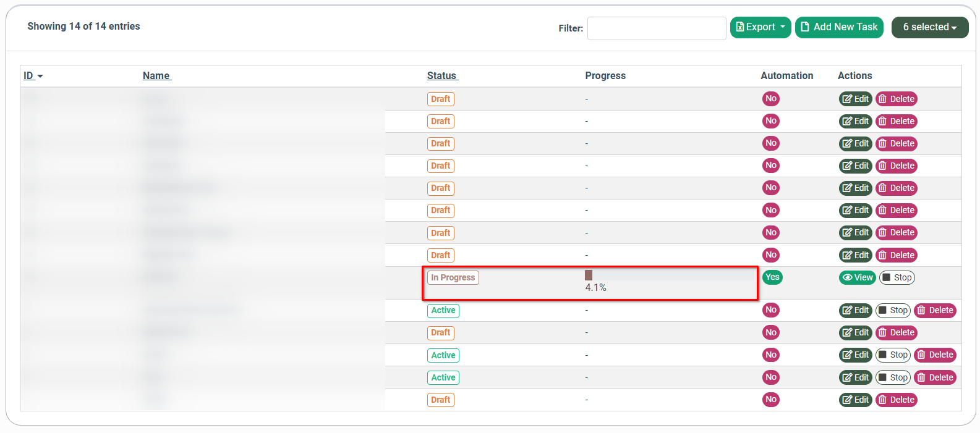Sort by Name column header
Viewport: 980px width, 433px height.
(x=156, y=75)
